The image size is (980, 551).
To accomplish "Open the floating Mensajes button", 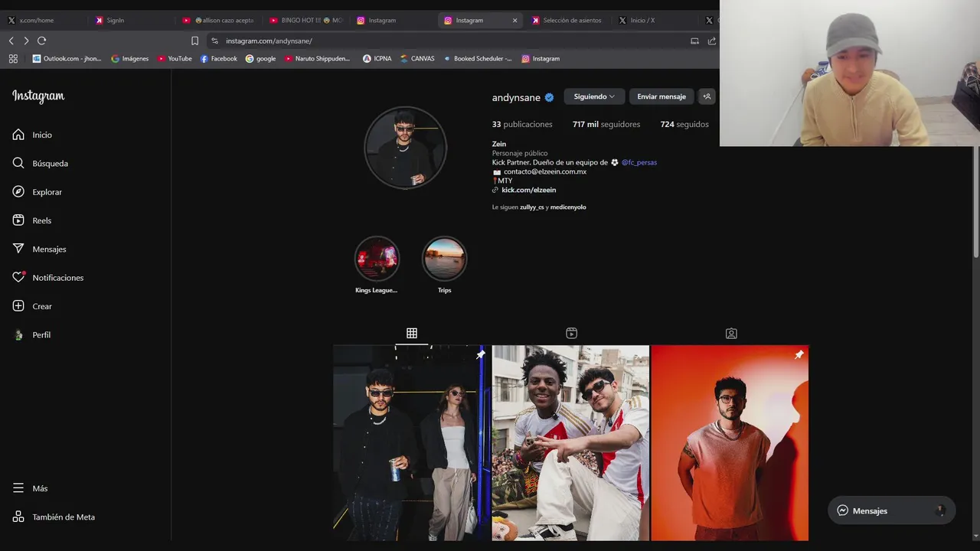I will coord(891,510).
